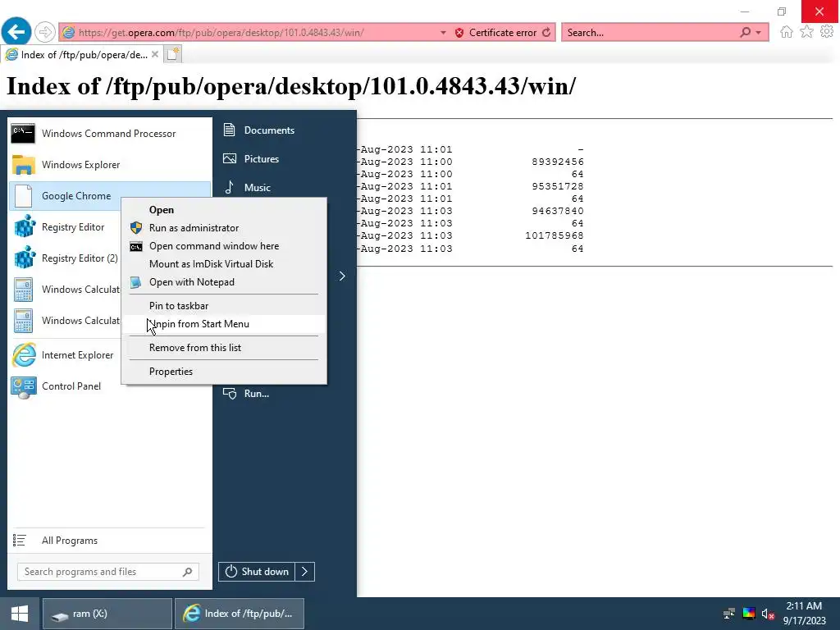The image size is (840, 630).
Task: Select Remove from this list
Action: [x=224, y=348]
